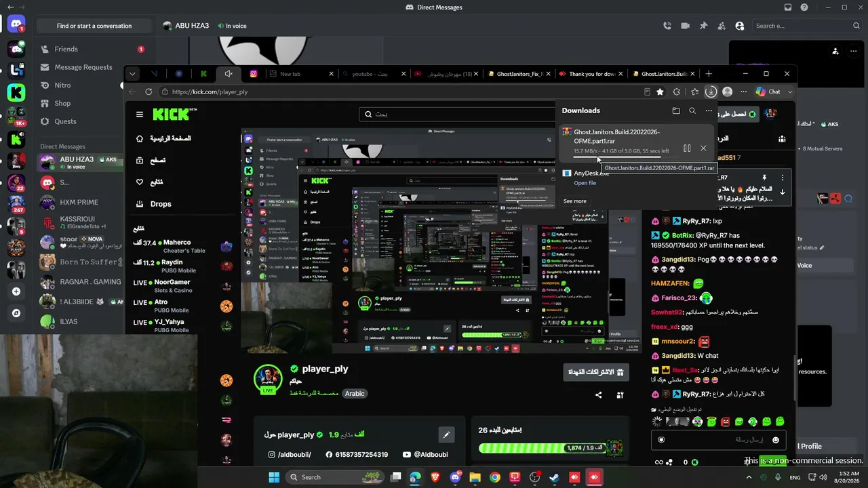Open Windows Start menu
The width and height of the screenshot is (868, 488).
(274, 477)
